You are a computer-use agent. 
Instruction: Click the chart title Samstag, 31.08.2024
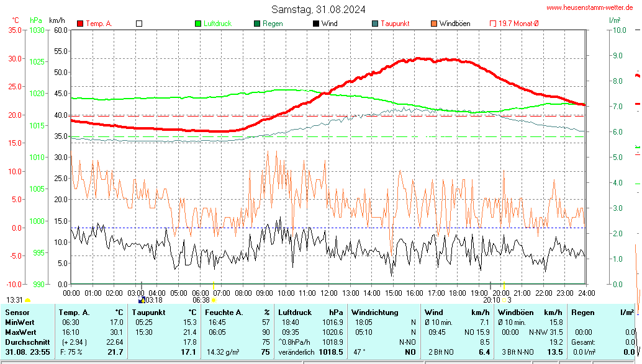click(x=318, y=9)
